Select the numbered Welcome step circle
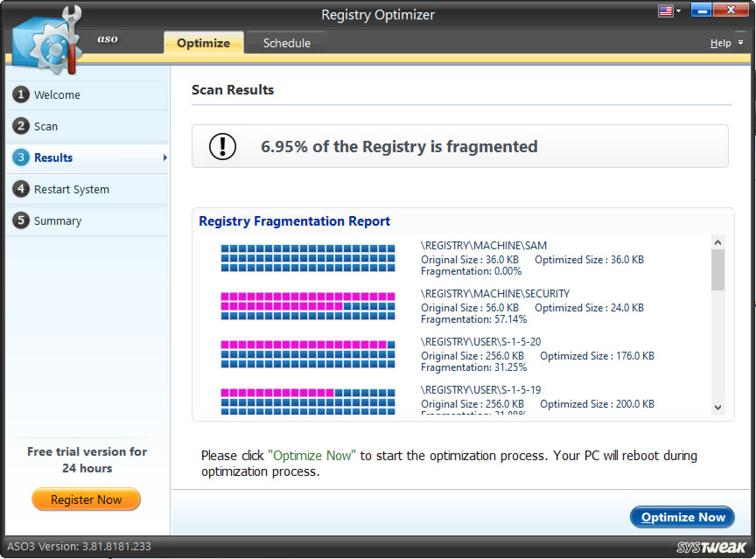 tap(20, 94)
